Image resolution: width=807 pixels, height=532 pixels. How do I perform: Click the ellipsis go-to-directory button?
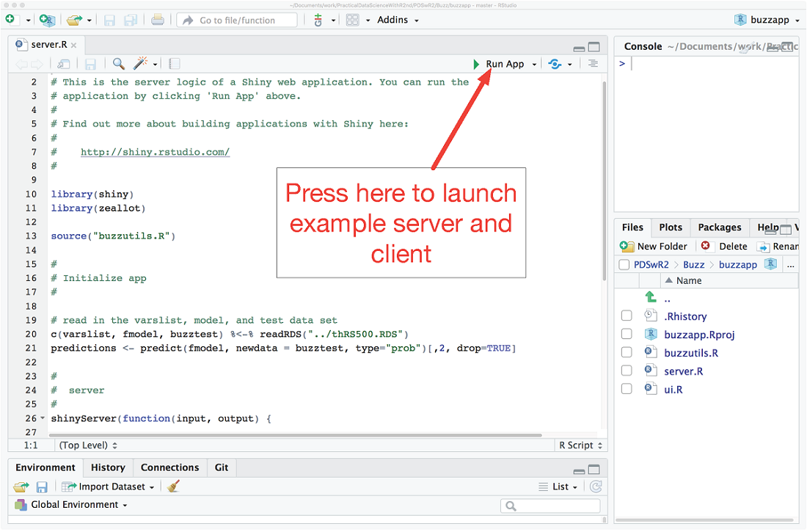[791, 265]
